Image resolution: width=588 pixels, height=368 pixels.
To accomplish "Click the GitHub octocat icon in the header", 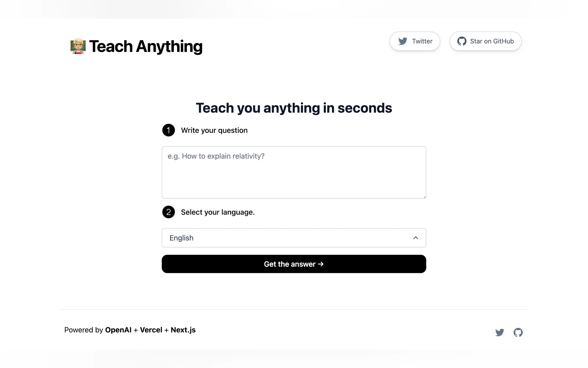I will point(462,41).
